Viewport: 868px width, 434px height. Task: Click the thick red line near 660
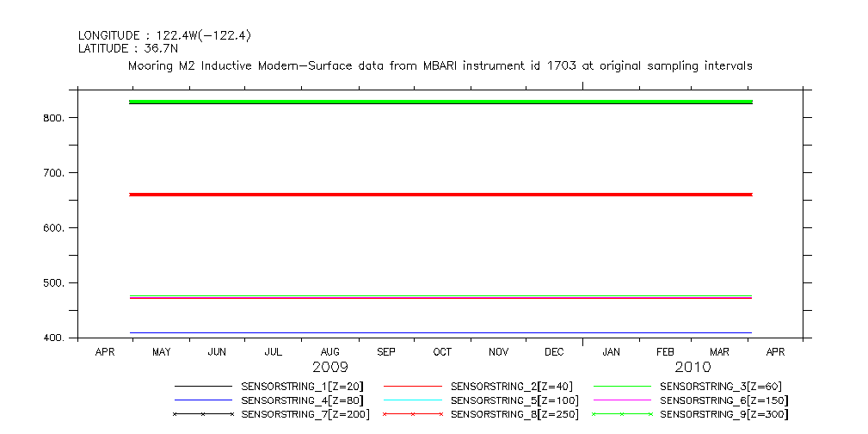pos(440,195)
